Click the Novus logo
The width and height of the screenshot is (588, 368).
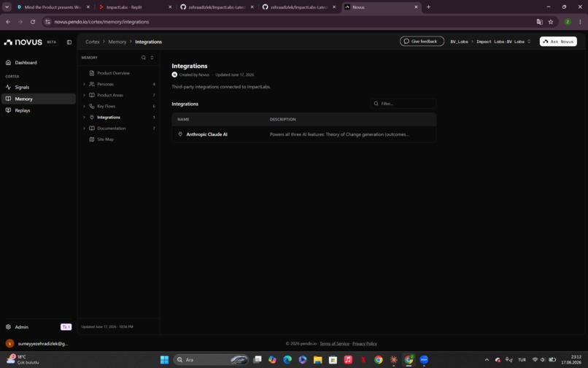pos(23,42)
